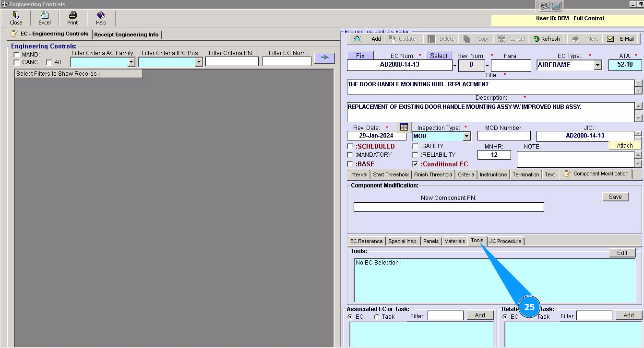
Task: Click the Delete toolbar button
Action: point(441,39)
